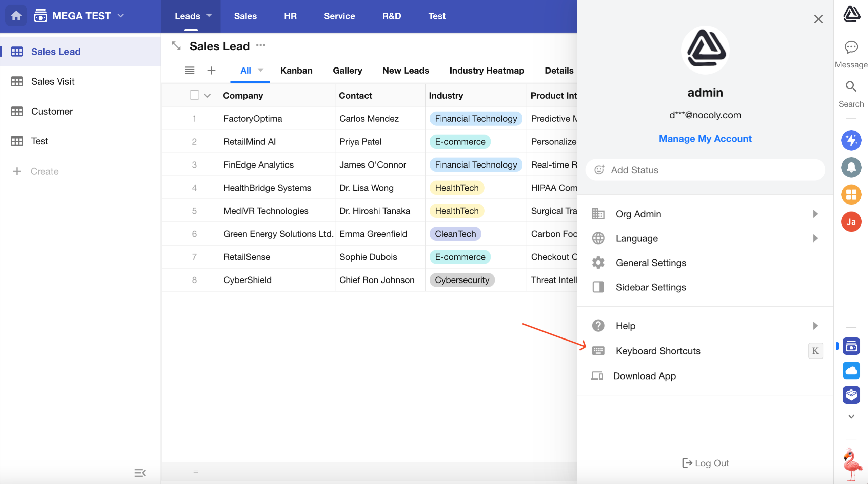Select Sales Visit in the sidebar
The width and height of the screenshot is (868, 484).
click(53, 81)
